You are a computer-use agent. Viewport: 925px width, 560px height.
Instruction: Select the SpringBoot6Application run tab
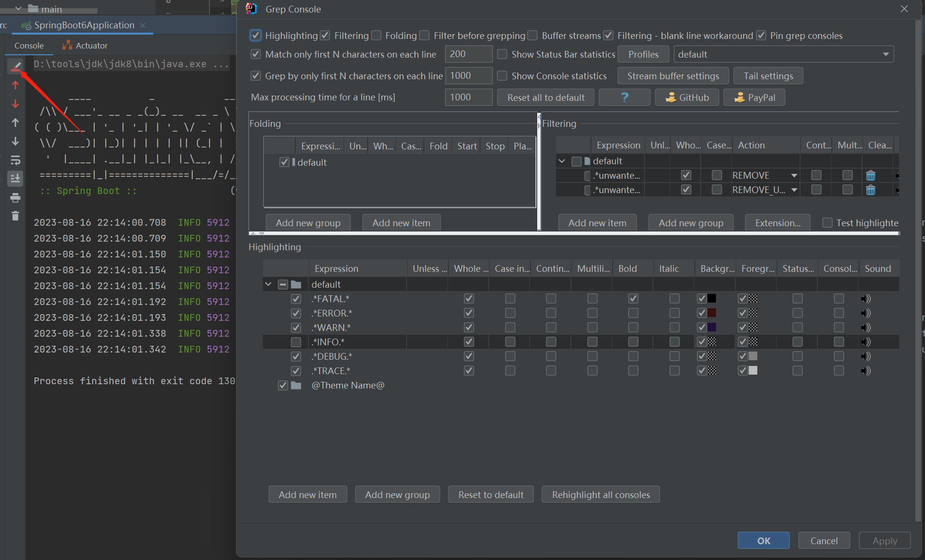(84, 25)
